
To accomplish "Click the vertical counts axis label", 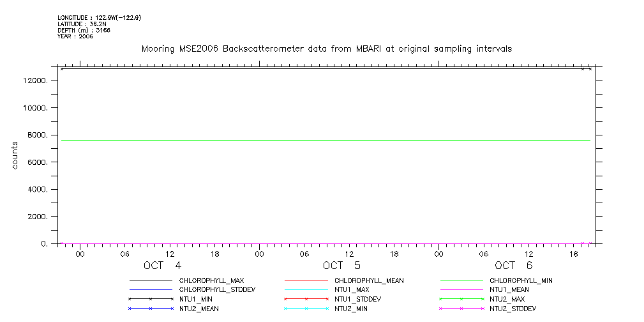I will pyautogui.click(x=15, y=155).
